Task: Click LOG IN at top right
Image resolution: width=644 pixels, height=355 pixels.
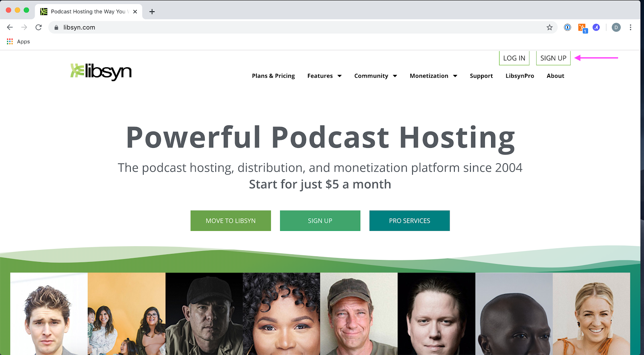Action: 514,58
